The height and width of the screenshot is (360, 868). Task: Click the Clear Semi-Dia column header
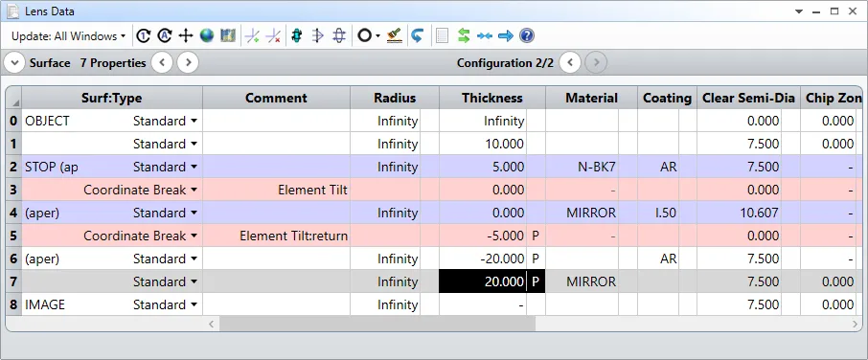tap(748, 98)
